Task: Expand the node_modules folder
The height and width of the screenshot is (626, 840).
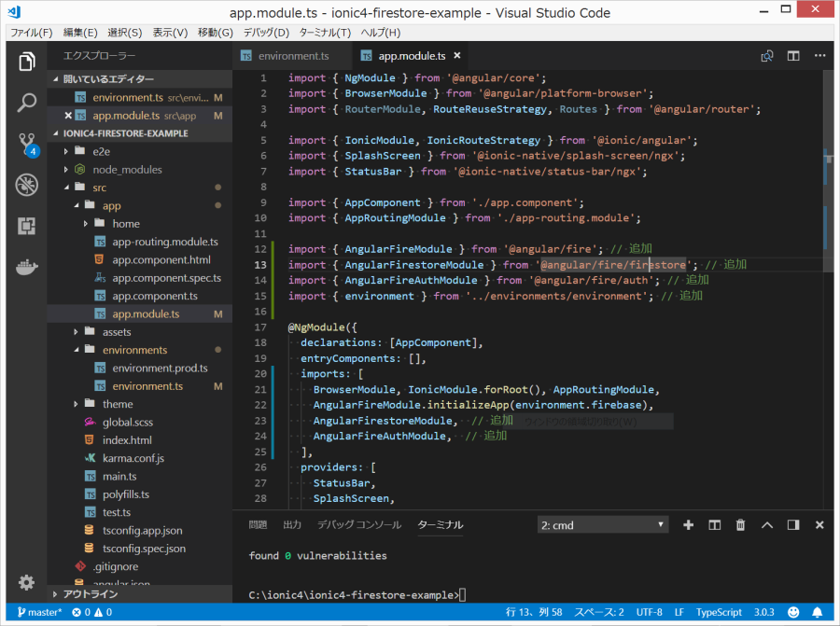Action: pyautogui.click(x=66, y=170)
